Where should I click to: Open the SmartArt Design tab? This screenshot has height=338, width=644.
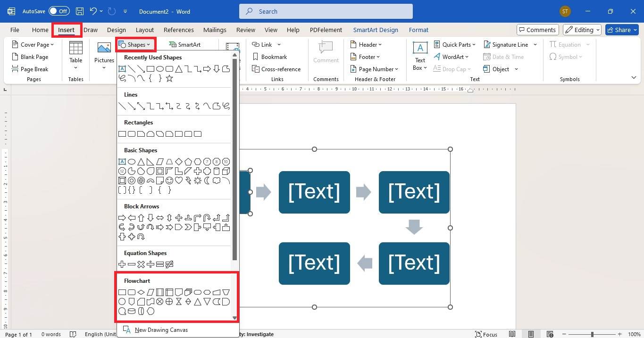click(376, 30)
